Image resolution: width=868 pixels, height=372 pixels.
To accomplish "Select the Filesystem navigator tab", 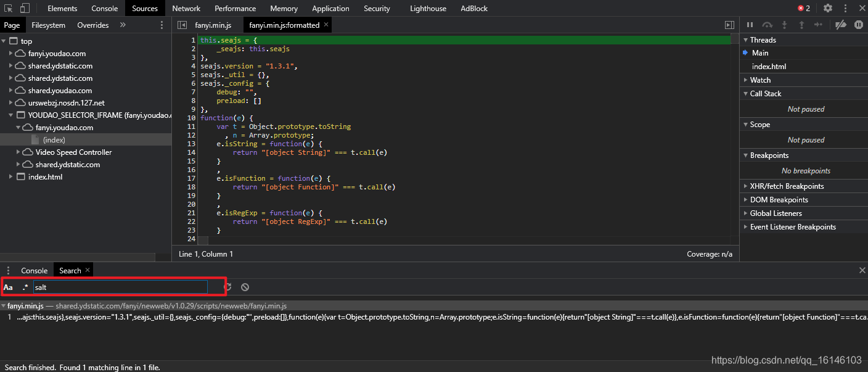I will [x=49, y=25].
